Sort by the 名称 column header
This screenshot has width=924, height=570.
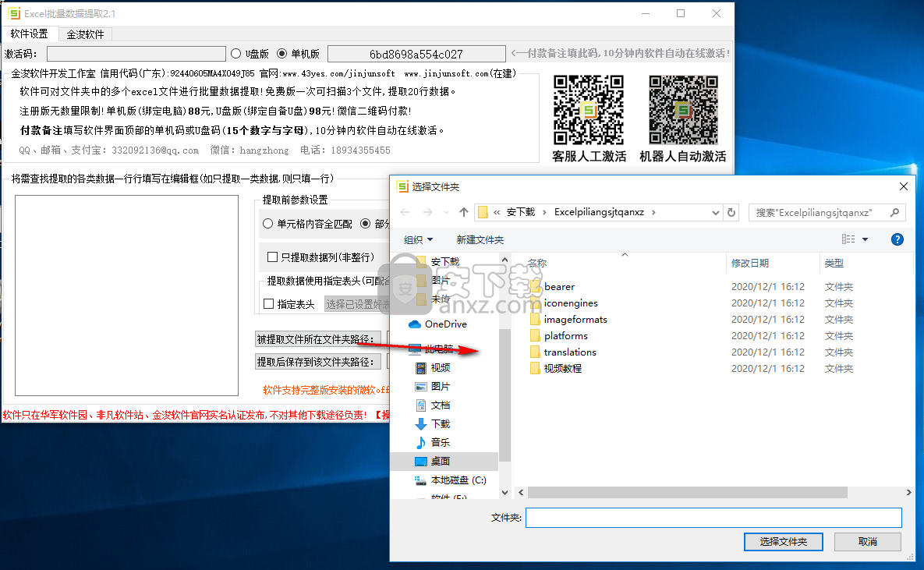(536, 264)
